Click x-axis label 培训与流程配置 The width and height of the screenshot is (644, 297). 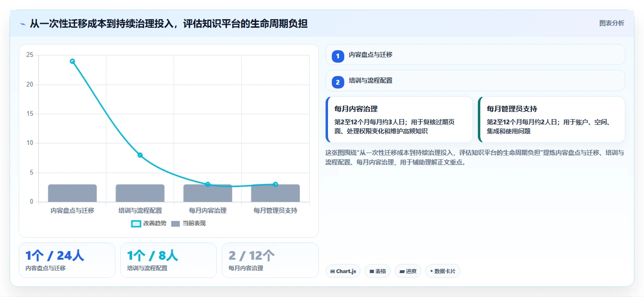pyautogui.click(x=140, y=210)
